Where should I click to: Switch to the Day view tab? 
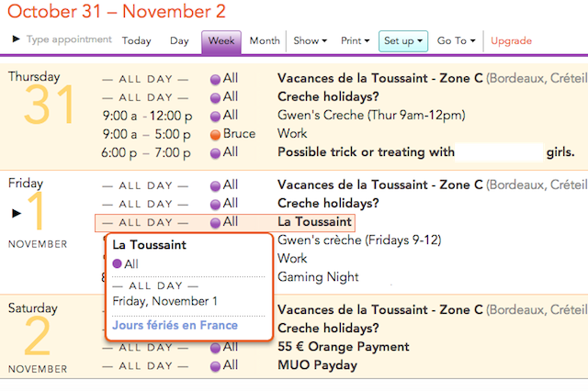click(x=179, y=41)
